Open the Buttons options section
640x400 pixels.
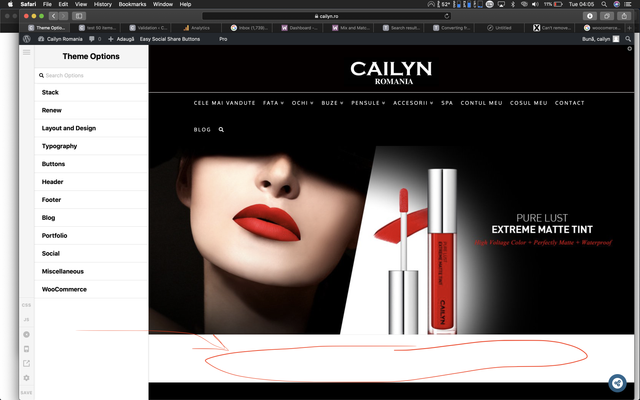pyautogui.click(x=91, y=164)
